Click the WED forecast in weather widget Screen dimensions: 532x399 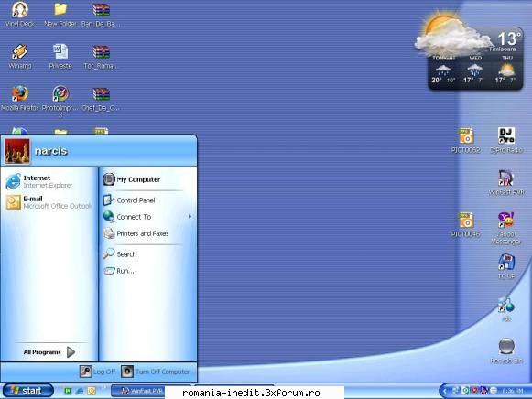pyautogui.click(x=474, y=70)
